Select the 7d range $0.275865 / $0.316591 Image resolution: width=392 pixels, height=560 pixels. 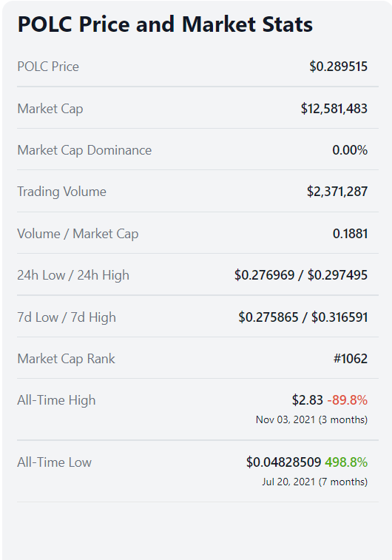tap(303, 317)
